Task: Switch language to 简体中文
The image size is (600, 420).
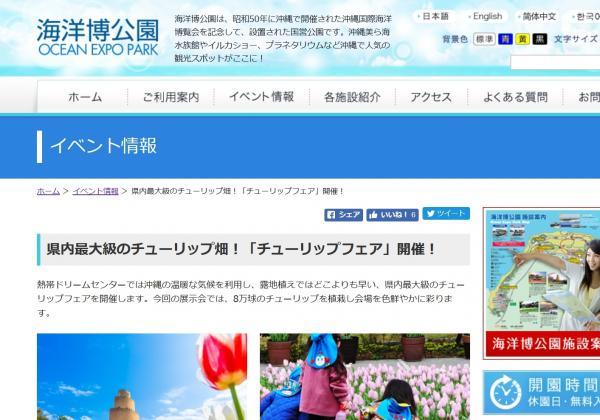Action: click(x=537, y=16)
